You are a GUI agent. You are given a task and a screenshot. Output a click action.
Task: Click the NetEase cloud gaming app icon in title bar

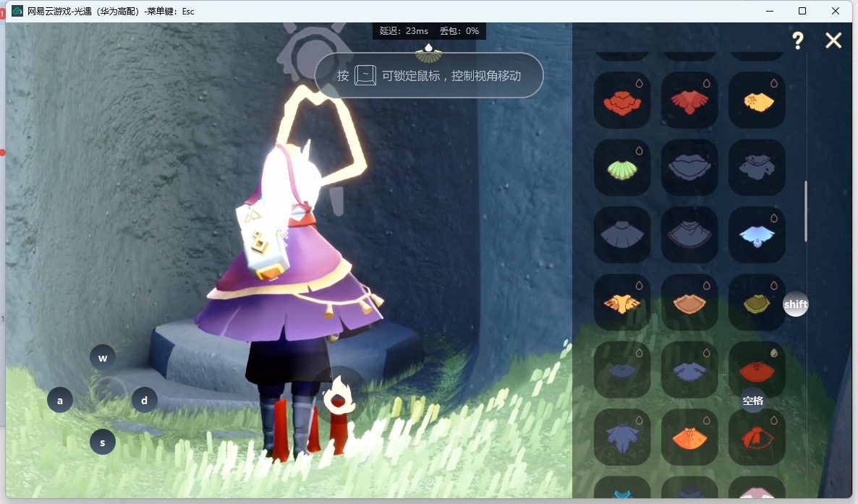[x=17, y=11]
